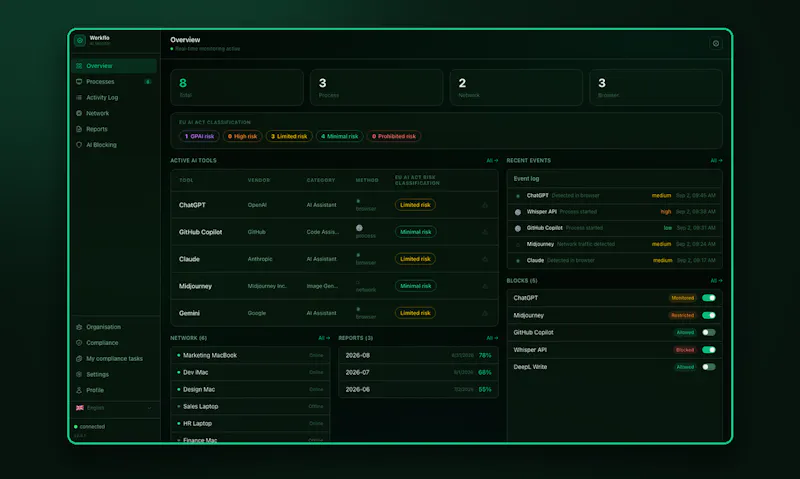Open the 2026-08 report row
Image resolution: width=800 pixels, height=479 pixels.
click(x=418, y=356)
